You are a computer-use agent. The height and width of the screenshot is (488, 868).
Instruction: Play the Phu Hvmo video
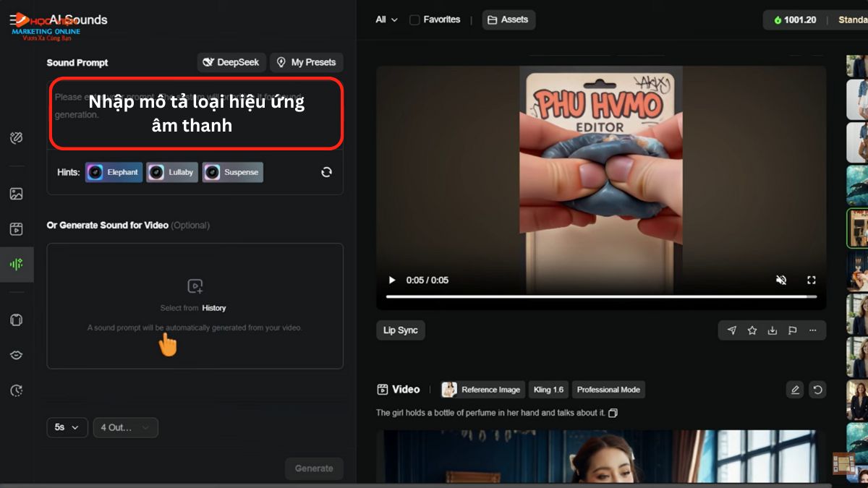(x=392, y=280)
